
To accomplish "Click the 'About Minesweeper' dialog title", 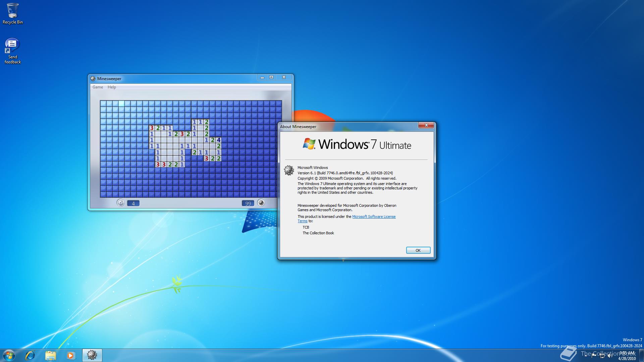I will [298, 127].
